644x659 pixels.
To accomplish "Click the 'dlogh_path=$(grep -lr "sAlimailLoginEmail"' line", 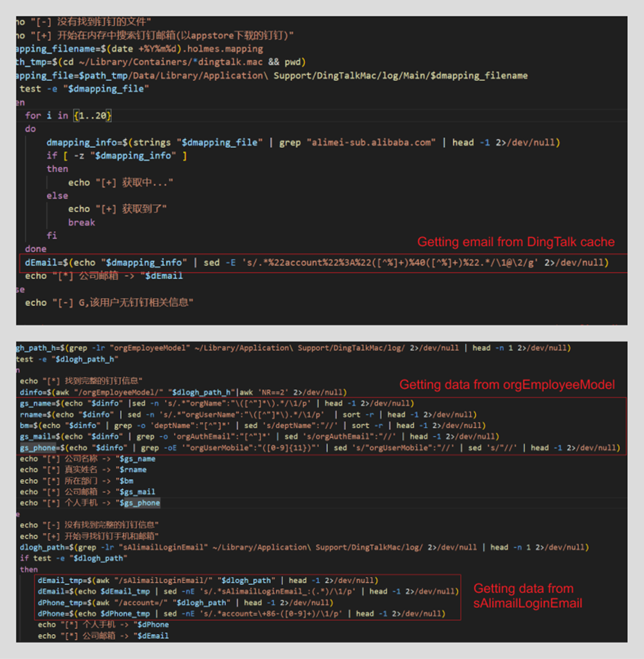I will pos(304,547).
